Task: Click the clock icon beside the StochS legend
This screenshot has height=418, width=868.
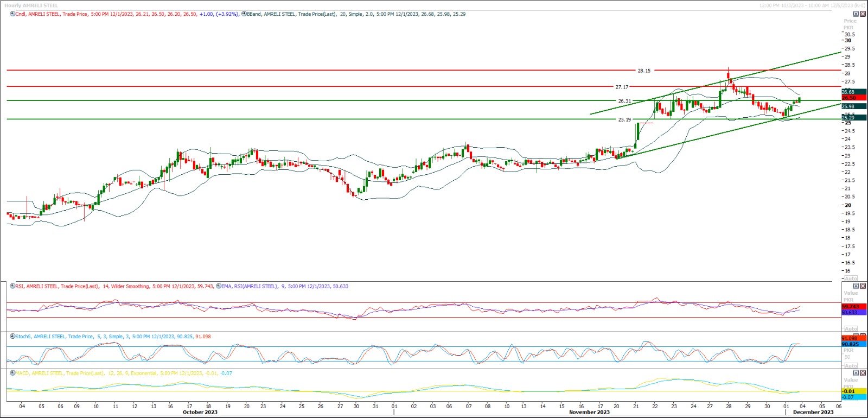Action: 12,337
